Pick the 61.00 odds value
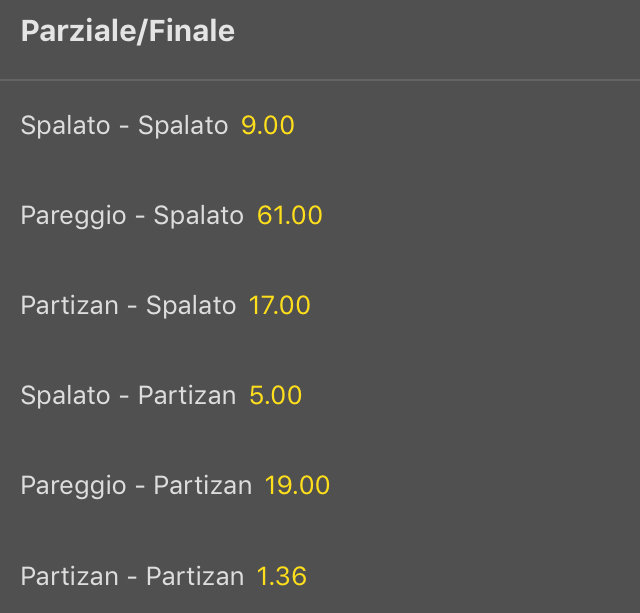This screenshot has height=613, width=640. tap(290, 216)
